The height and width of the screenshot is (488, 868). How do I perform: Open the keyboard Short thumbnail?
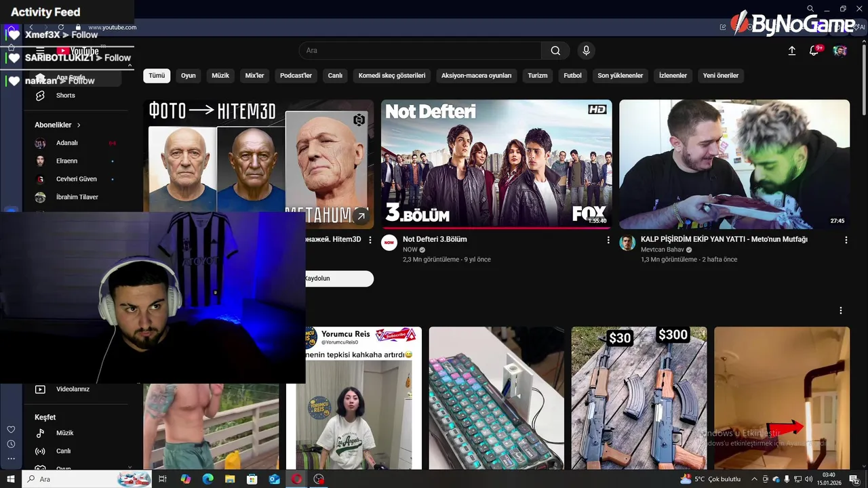click(496, 398)
